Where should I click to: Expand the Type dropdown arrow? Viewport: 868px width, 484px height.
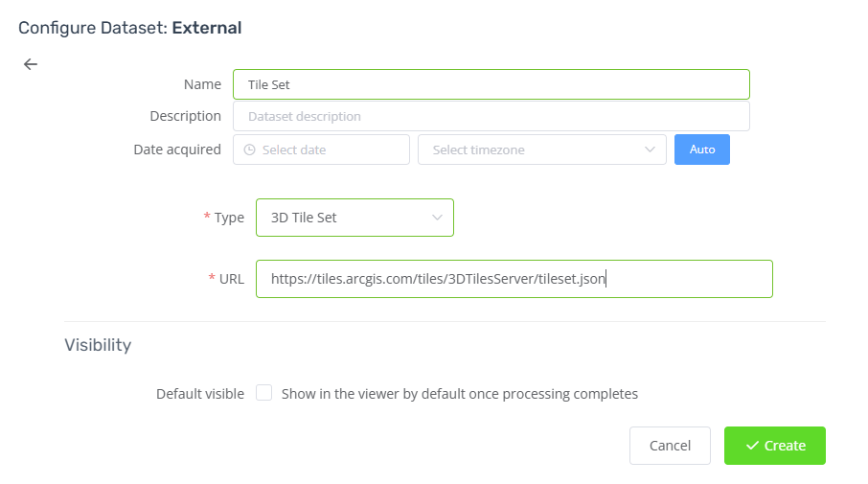click(x=437, y=218)
